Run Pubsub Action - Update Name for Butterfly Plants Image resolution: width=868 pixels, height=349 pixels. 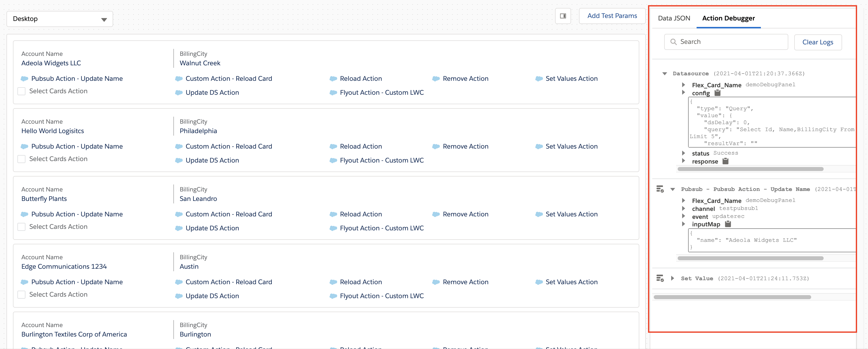pyautogui.click(x=77, y=214)
